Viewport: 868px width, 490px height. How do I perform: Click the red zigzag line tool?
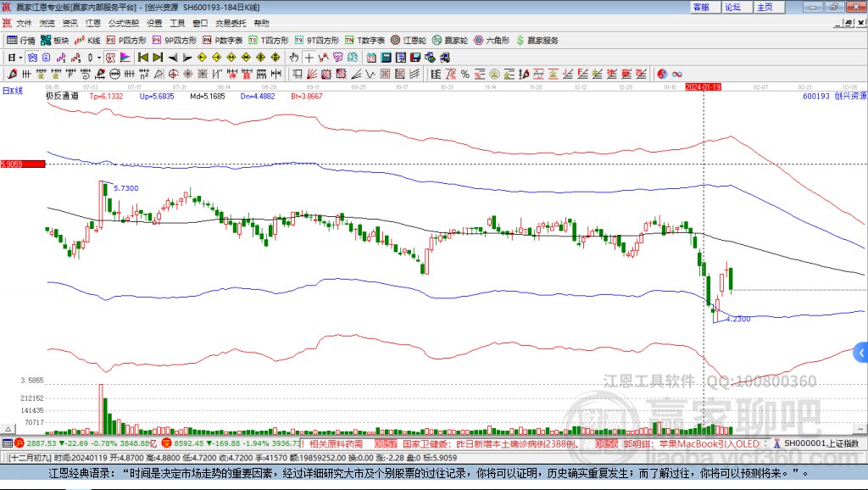323,58
